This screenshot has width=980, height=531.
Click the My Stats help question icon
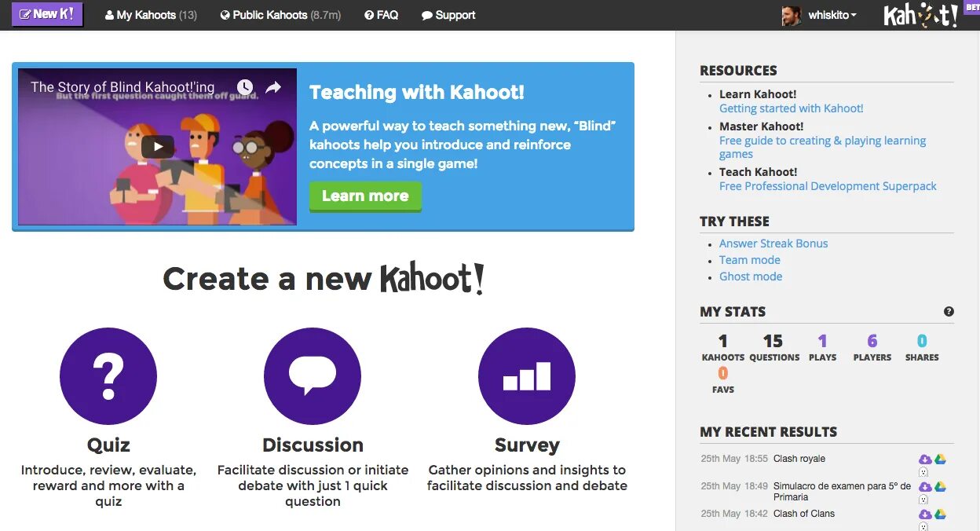point(949,312)
